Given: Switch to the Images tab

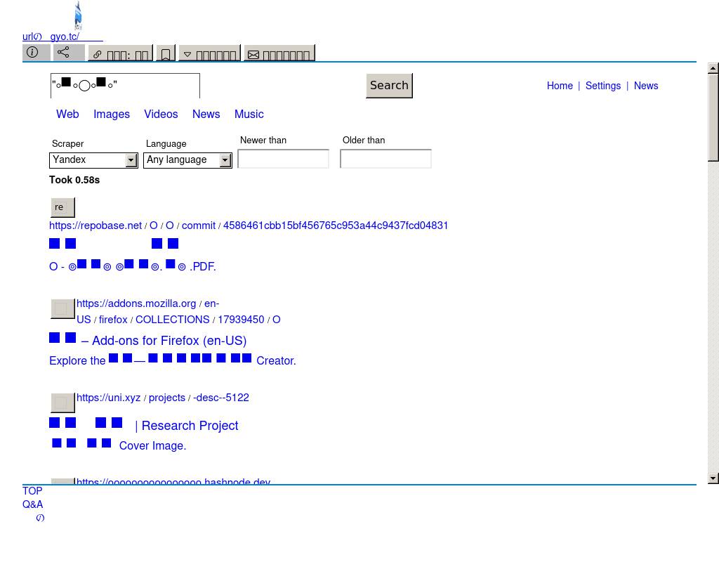Looking at the screenshot, I should click(x=112, y=114).
